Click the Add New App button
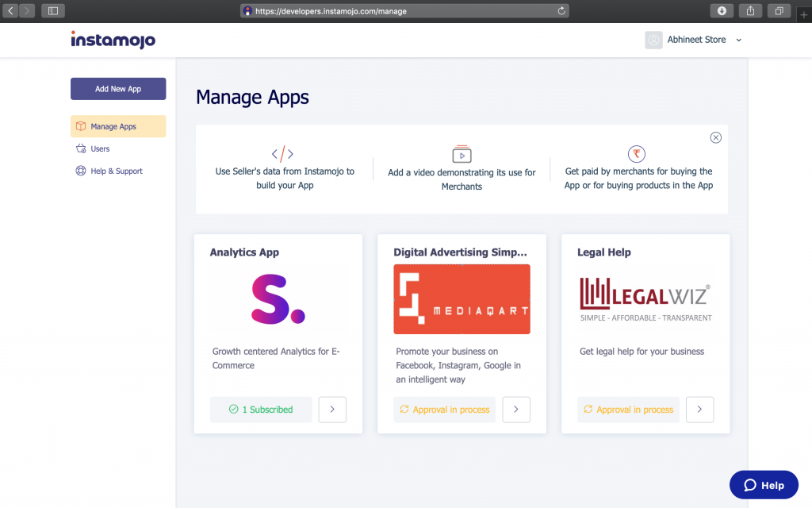The width and height of the screenshot is (812, 508). pyautogui.click(x=118, y=89)
